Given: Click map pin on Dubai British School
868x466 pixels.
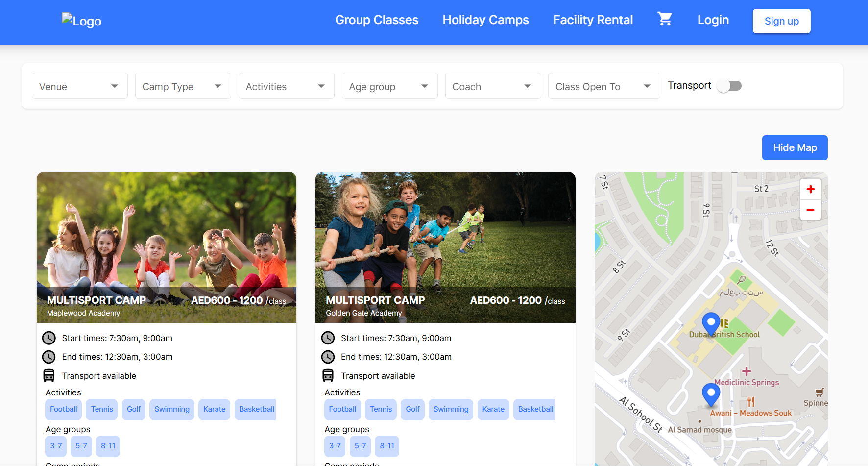Looking at the screenshot, I should [x=711, y=323].
